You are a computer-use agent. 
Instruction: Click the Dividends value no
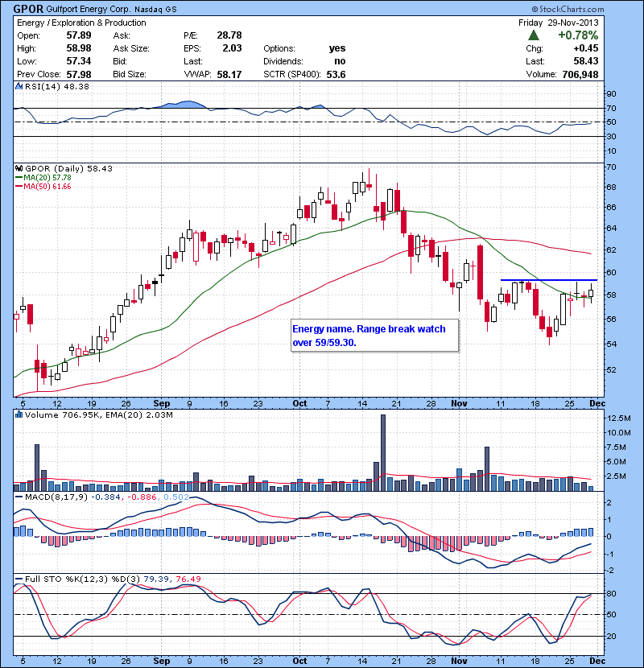coord(340,61)
